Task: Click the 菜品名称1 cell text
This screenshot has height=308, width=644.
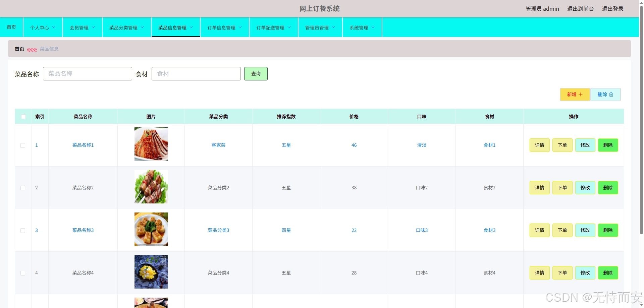Action: [83, 145]
